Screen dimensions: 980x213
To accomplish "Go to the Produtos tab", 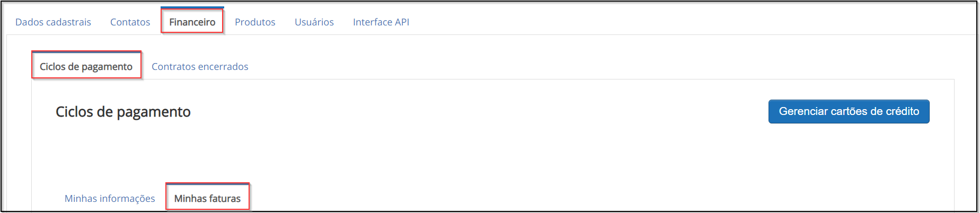I will click(255, 22).
